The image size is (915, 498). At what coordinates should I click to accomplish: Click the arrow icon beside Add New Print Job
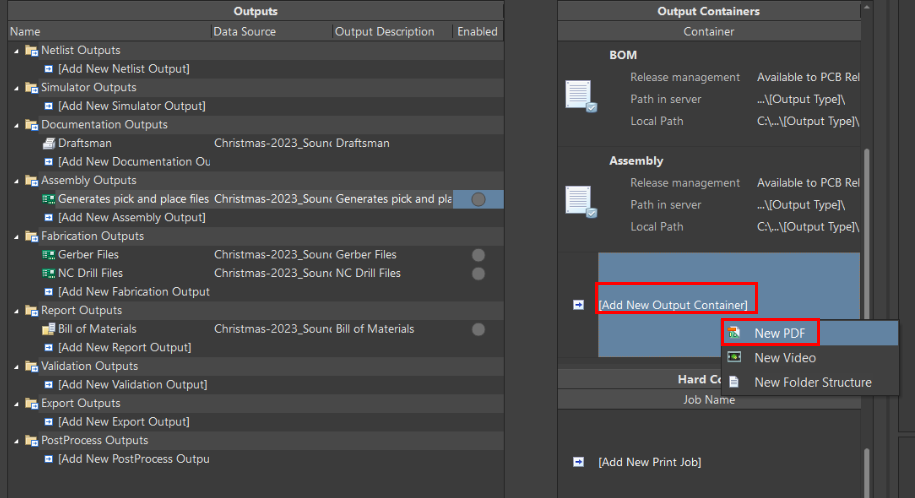578,462
